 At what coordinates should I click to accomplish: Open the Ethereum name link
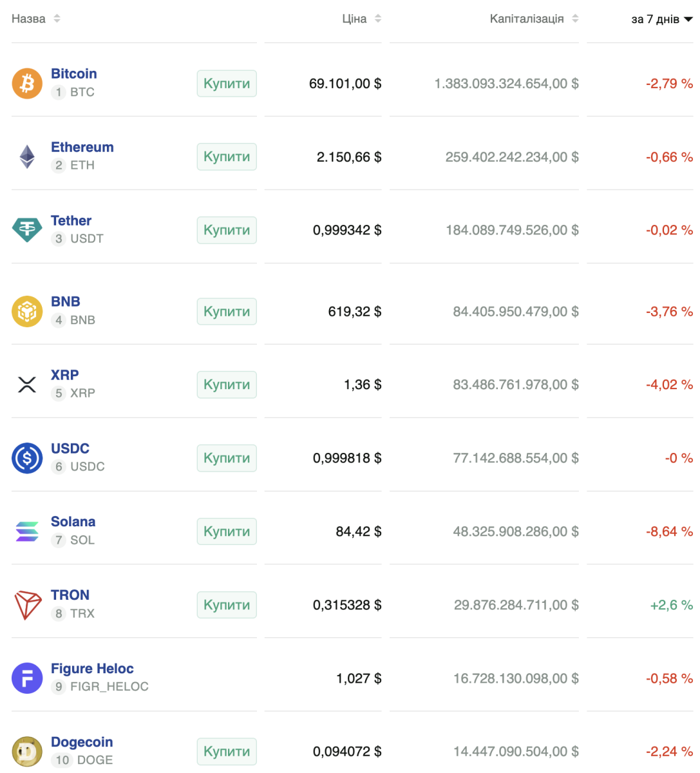(x=82, y=148)
